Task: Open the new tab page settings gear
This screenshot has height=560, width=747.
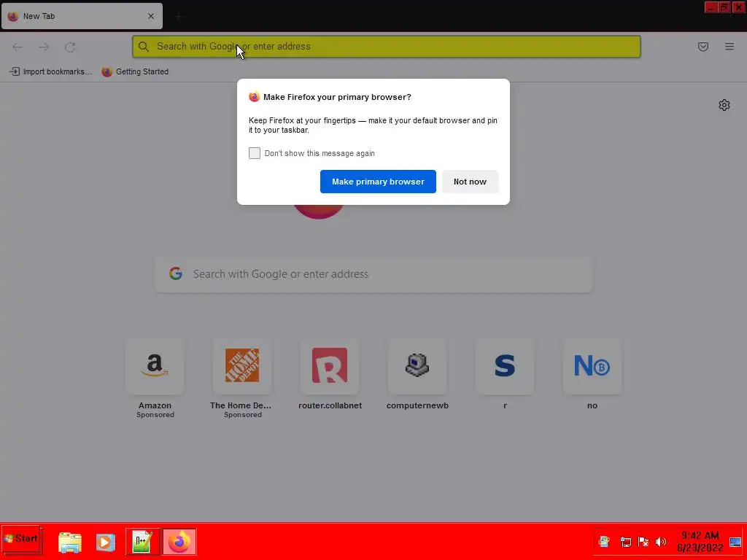Action: pyautogui.click(x=724, y=105)
